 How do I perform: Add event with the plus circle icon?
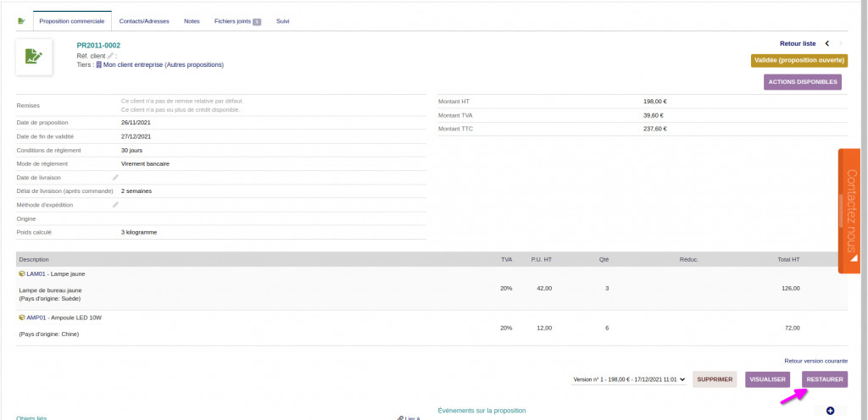coord(830,411)
